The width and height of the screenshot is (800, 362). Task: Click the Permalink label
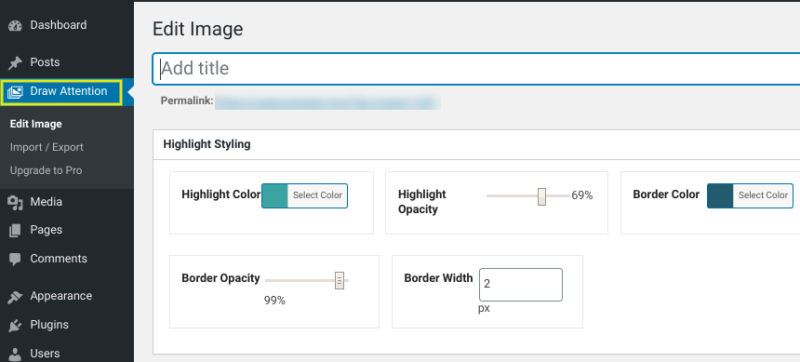(187, 101)
